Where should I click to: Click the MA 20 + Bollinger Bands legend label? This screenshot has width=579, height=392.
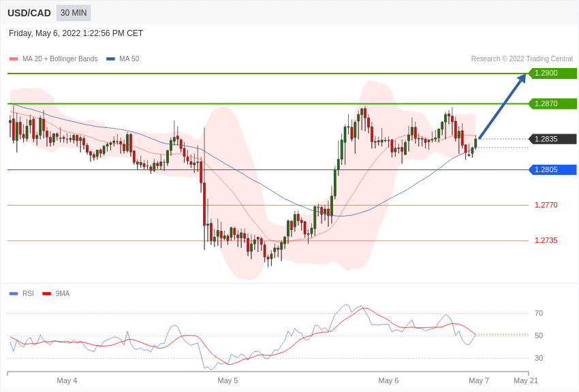click(x=60, y=59)
